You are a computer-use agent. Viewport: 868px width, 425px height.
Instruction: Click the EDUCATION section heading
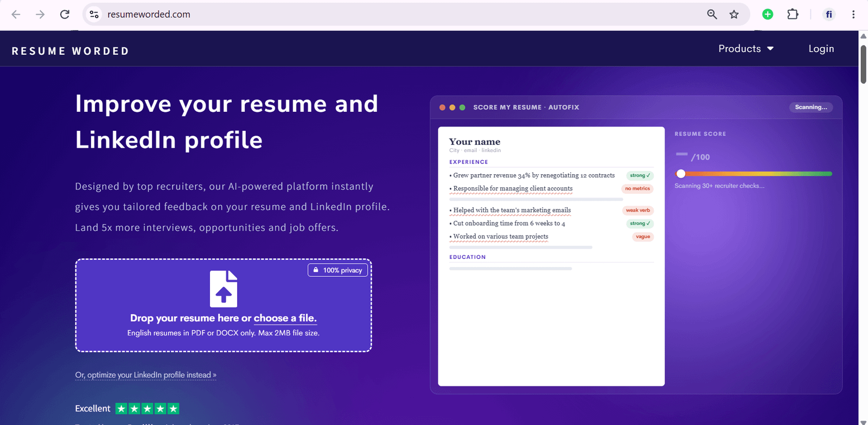click(468, 257)
